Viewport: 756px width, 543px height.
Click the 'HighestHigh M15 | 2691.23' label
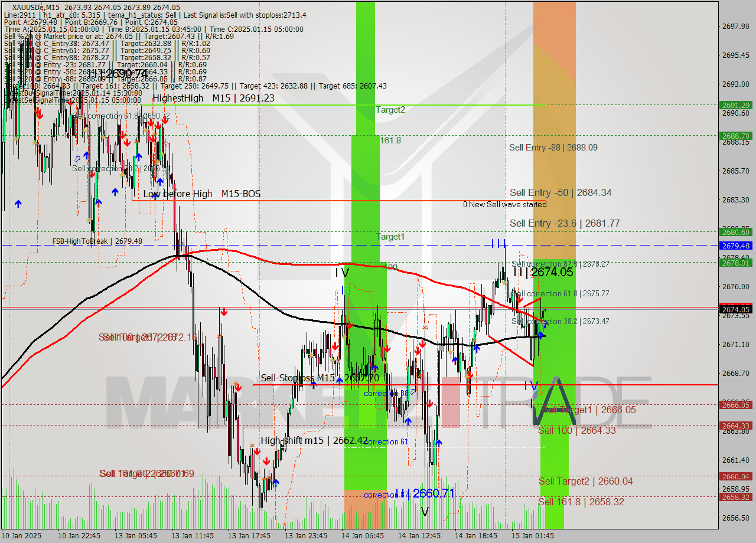213,99
